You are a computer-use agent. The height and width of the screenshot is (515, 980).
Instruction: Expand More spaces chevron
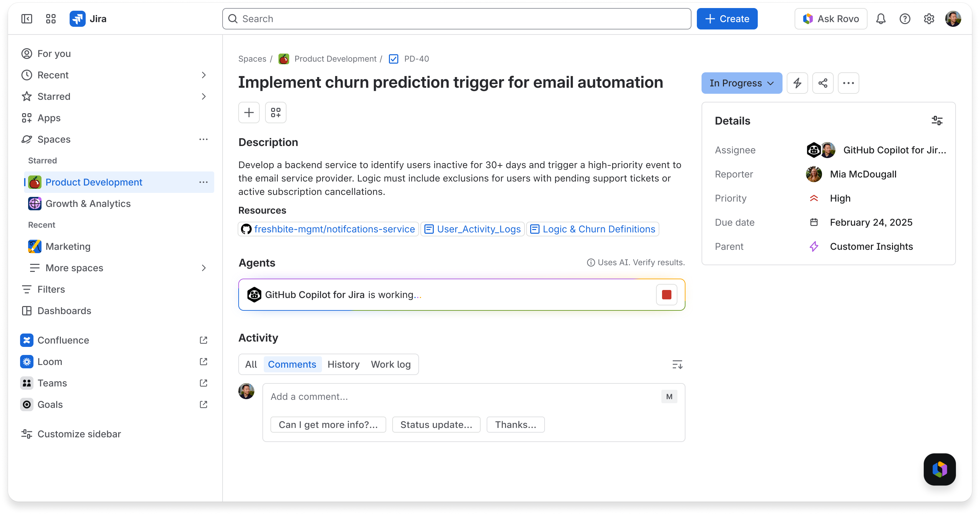point(203,268)
